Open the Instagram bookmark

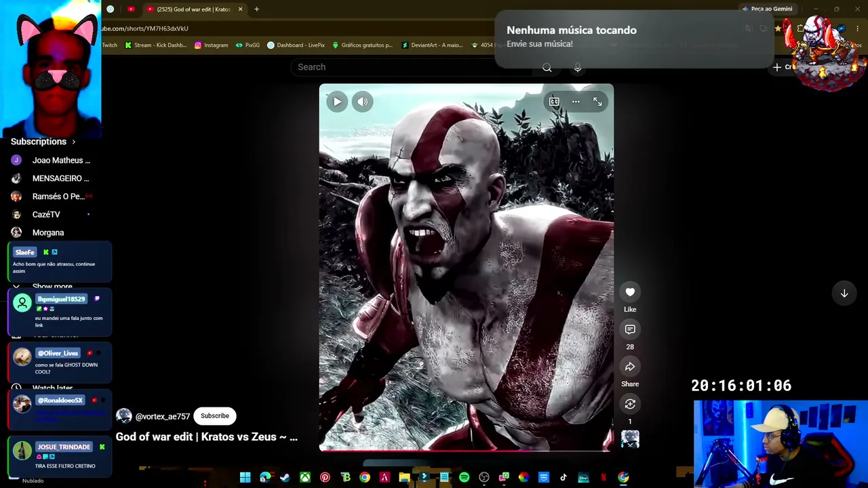click(211, 45)
